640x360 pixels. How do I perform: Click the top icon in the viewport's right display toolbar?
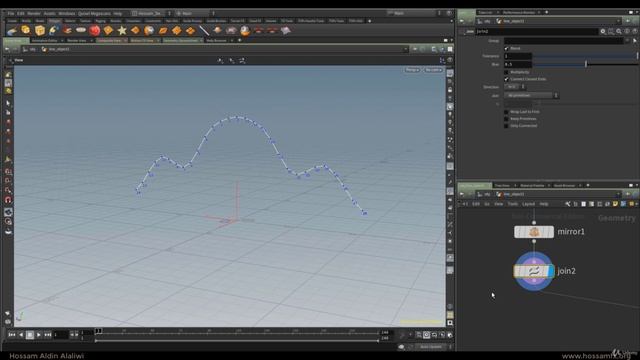tap(450, 73)
